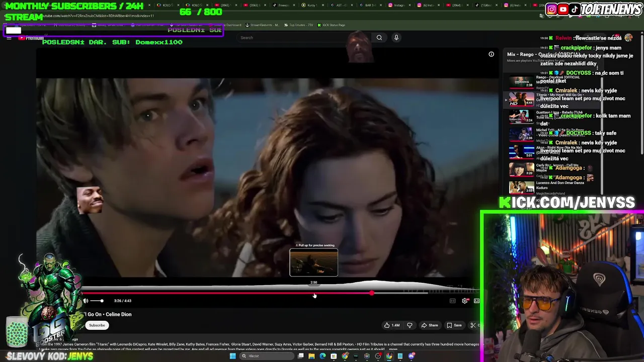Open the KICK Status Page bookmark
The image size is (644, 362).
[331, 25]
